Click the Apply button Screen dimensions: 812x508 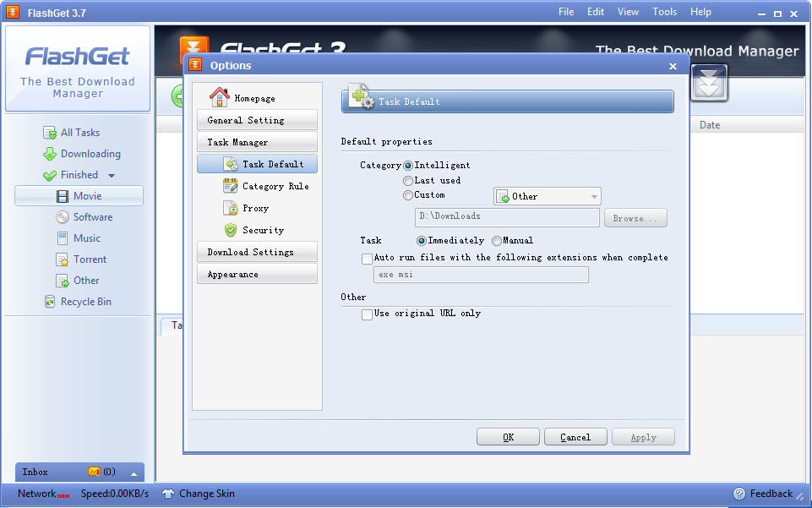click(643, 437)
